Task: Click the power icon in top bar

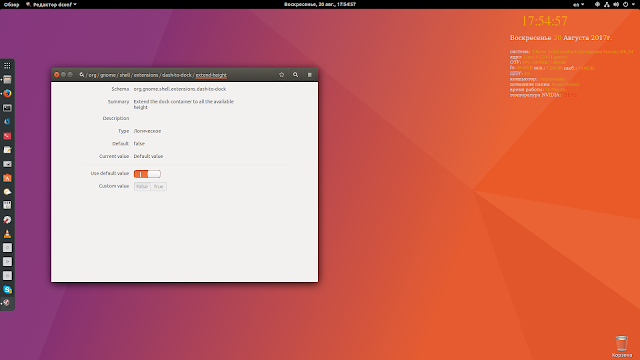Action: click(x=625, y=4)
